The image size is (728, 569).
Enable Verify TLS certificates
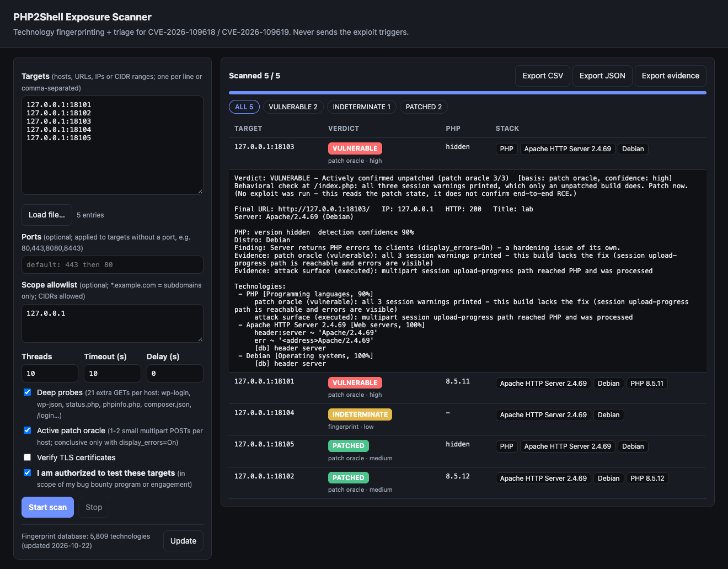pyautogui.click(x=27, y=458)
